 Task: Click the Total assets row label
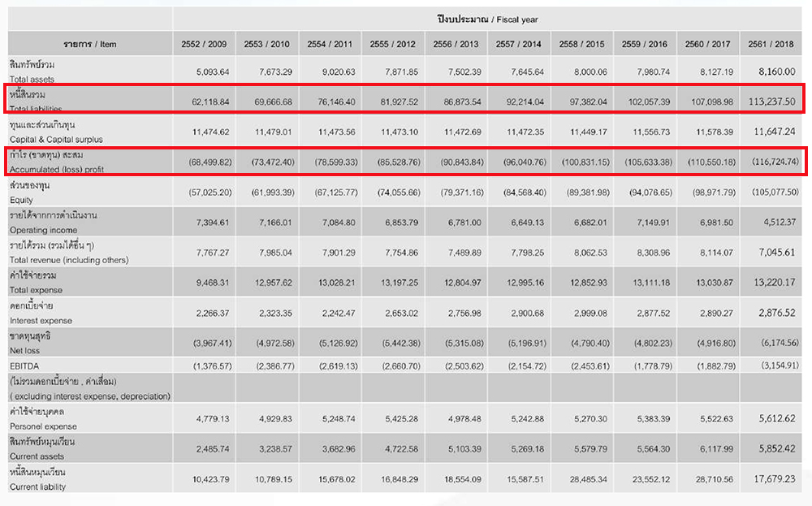coord(32,79)
